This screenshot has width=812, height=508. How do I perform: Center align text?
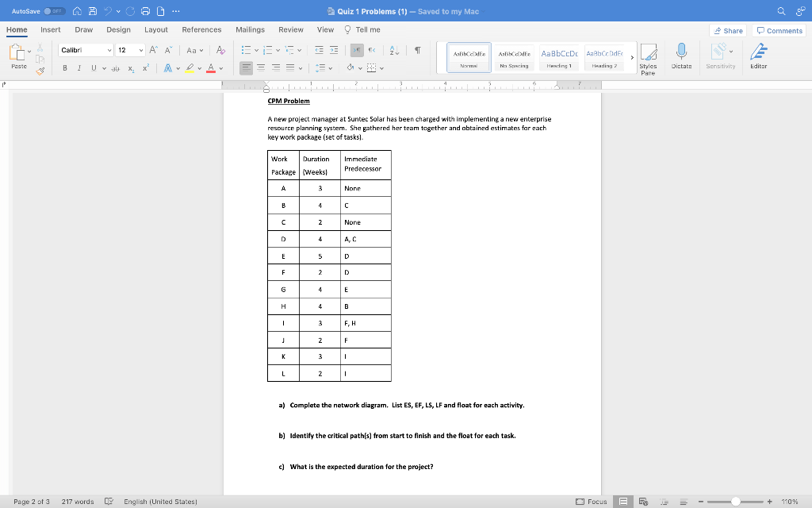[x=261, y=68]
